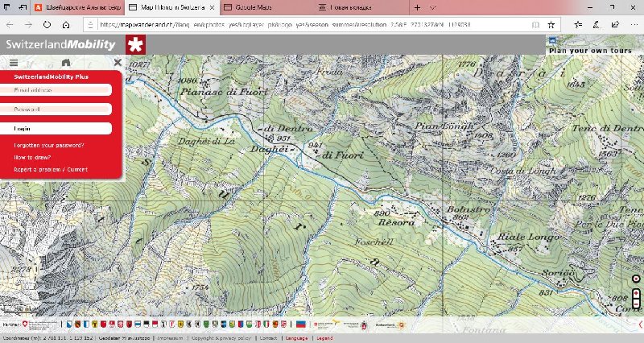Click the set-tabs-aside icon at far left
Image resolution: width=644 pixels, height=343 pixels.
click(x=6, y=7)
